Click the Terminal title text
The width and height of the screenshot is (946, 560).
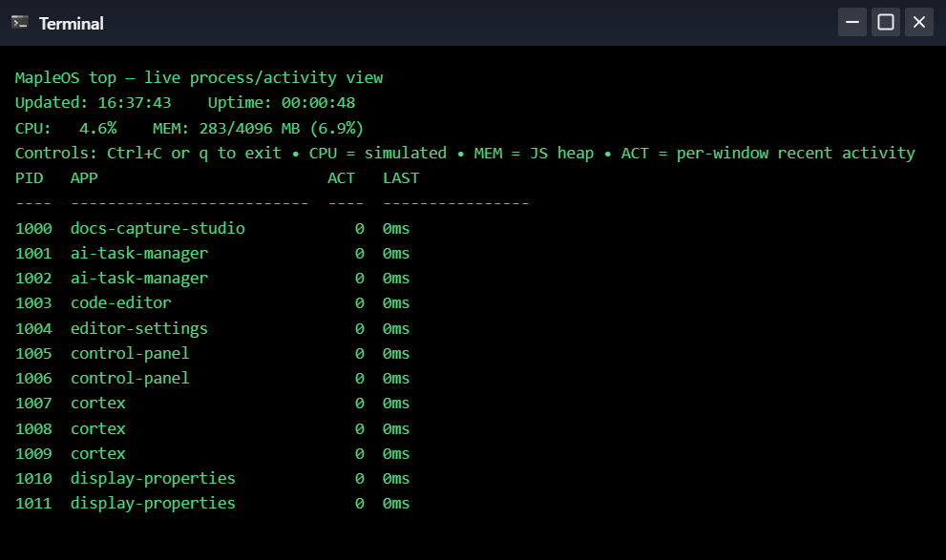click(x=72, y=24)
